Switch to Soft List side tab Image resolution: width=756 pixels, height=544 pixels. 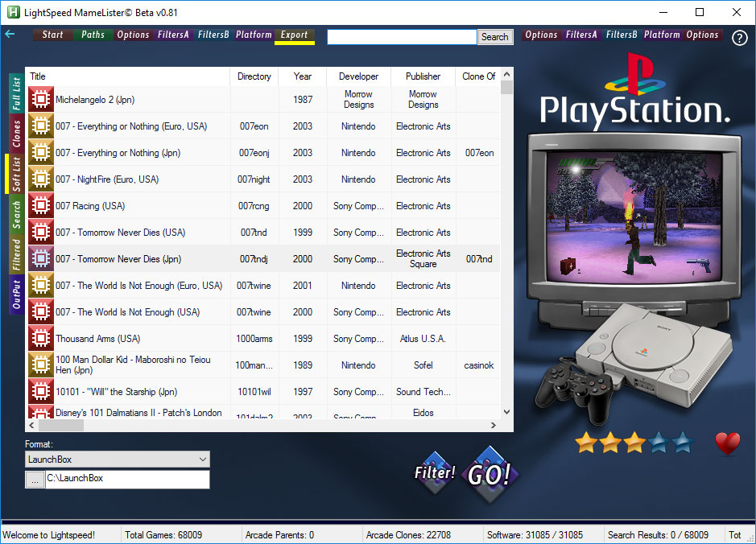tap(16, 174)
